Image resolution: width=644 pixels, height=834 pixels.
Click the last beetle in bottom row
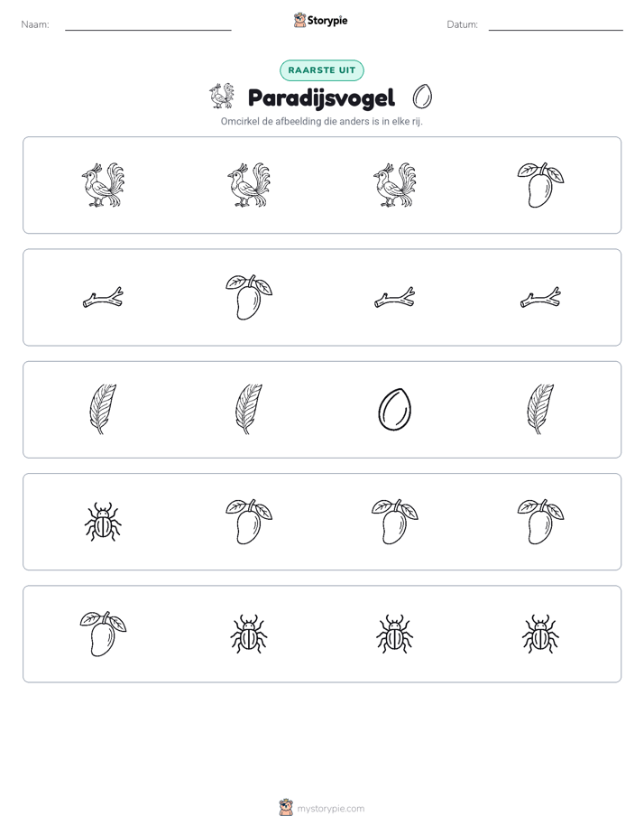pos(540,634)
